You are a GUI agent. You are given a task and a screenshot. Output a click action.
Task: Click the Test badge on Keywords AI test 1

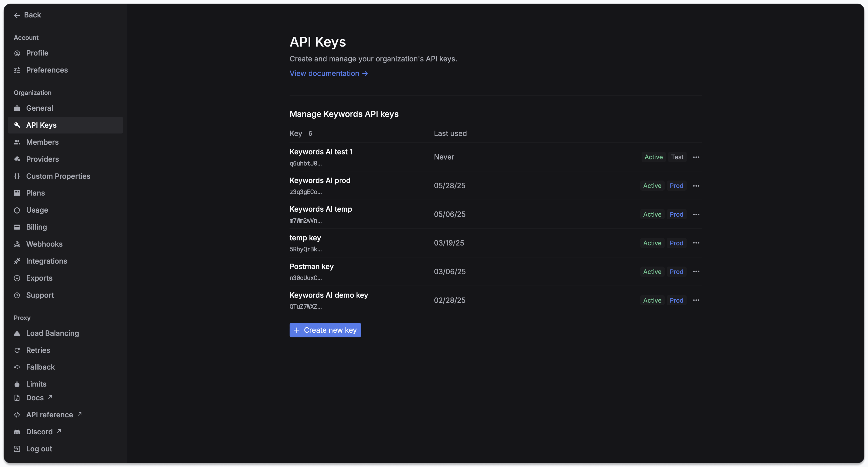[677, 157]
